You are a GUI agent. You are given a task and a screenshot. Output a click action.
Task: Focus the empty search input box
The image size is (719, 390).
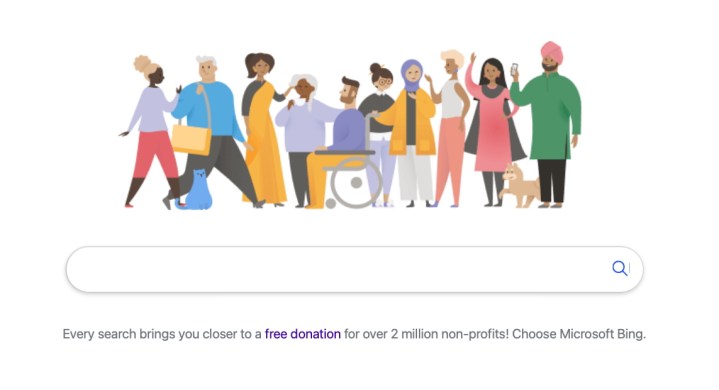(x=354, y=269)
